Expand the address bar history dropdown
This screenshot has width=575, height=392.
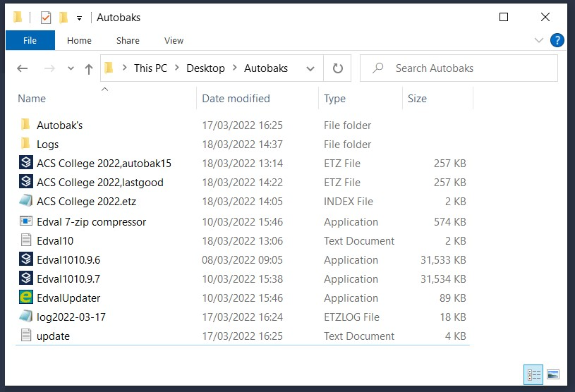[x=310, y=68]
